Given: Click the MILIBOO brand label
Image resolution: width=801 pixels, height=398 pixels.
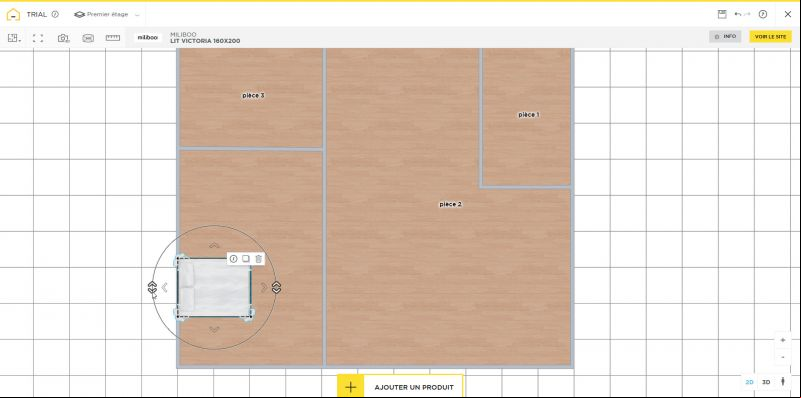Looking at the screenshot, I should click(183, 34).
